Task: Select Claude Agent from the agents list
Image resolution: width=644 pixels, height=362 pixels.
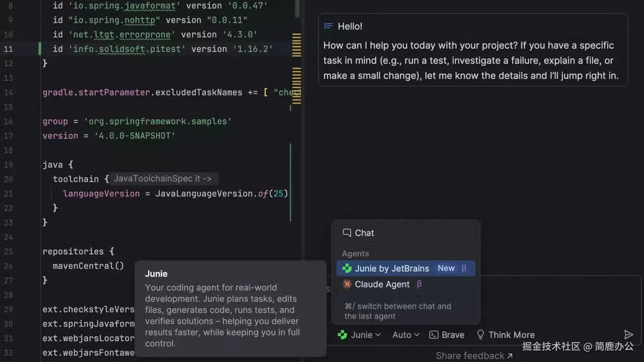Action: click(382, 284)
